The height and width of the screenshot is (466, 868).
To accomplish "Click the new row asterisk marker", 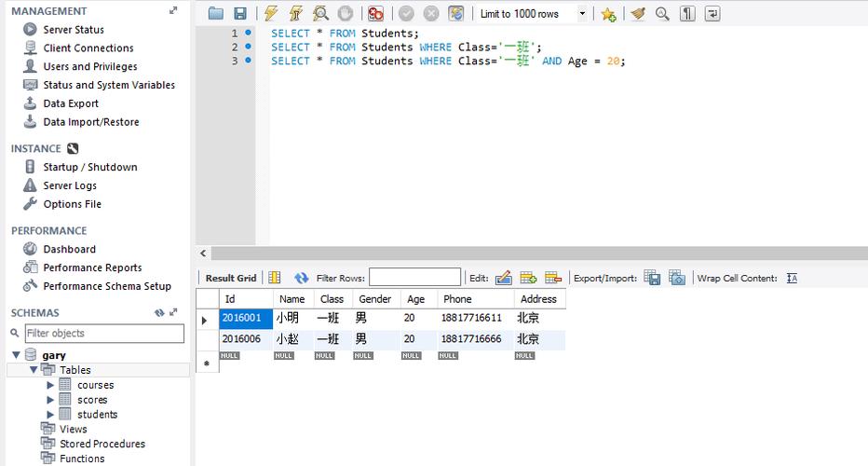I will [207, 364].
